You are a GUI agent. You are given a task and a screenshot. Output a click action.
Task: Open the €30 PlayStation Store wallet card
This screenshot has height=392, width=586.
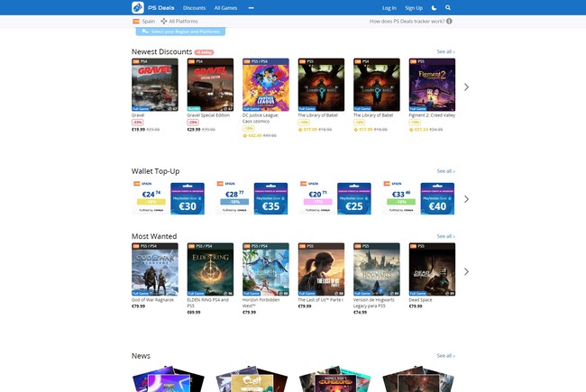[188, 198]
